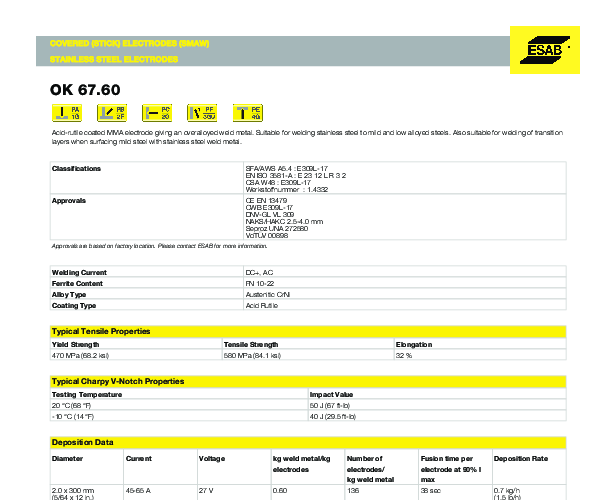The height and width of the screenshot is (500, 615).
Task: Click the 0.60 weld metal ratio cell
Action: [280, 491]
